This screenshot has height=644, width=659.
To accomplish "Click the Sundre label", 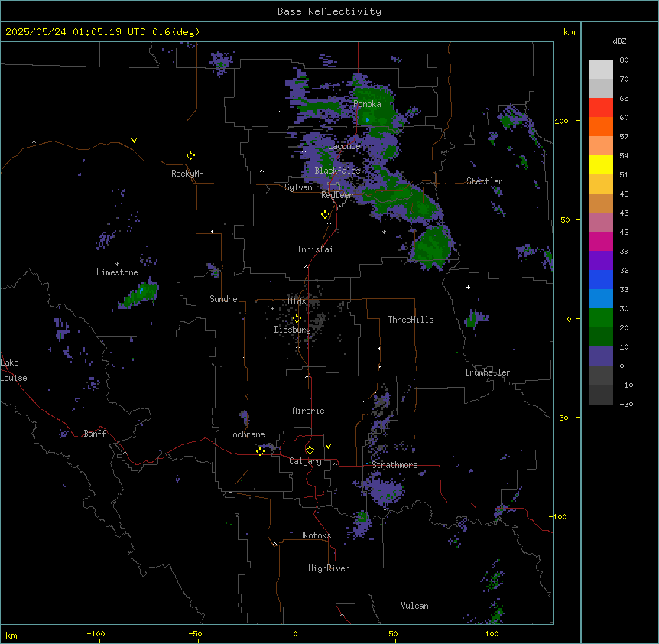I will tap(223, 299).
